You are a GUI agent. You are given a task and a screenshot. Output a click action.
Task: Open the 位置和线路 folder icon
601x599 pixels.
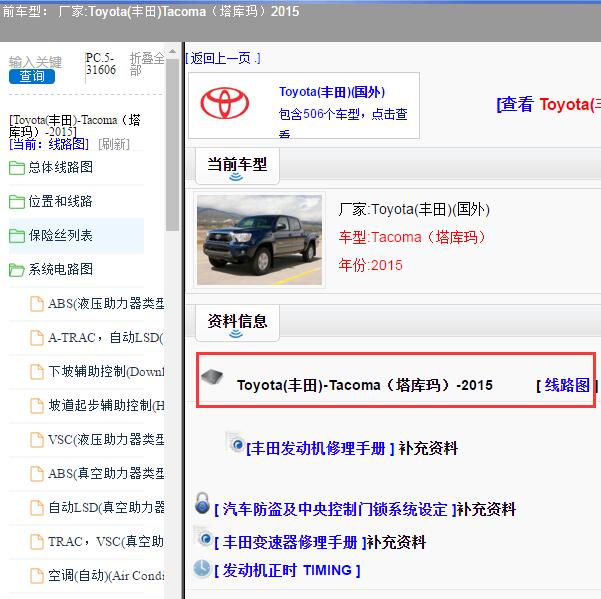16,202
